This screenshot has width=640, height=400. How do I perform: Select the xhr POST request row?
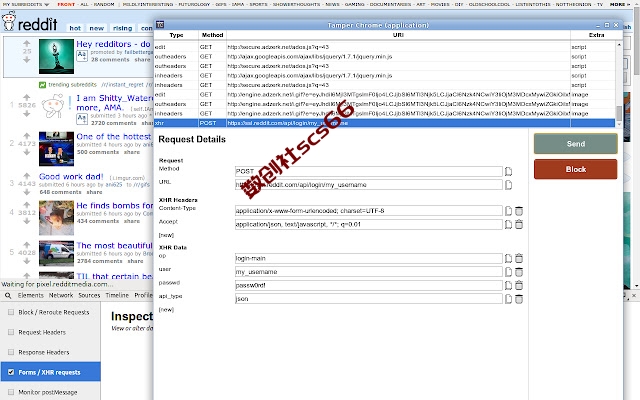[384, 123]
